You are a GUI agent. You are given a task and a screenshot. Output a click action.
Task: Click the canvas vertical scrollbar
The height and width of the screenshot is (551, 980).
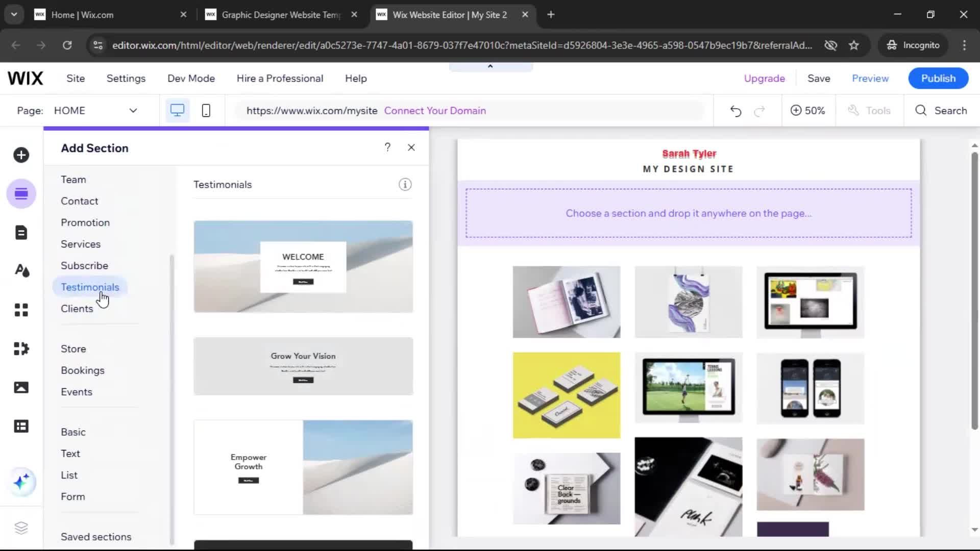tap(974, 291)
